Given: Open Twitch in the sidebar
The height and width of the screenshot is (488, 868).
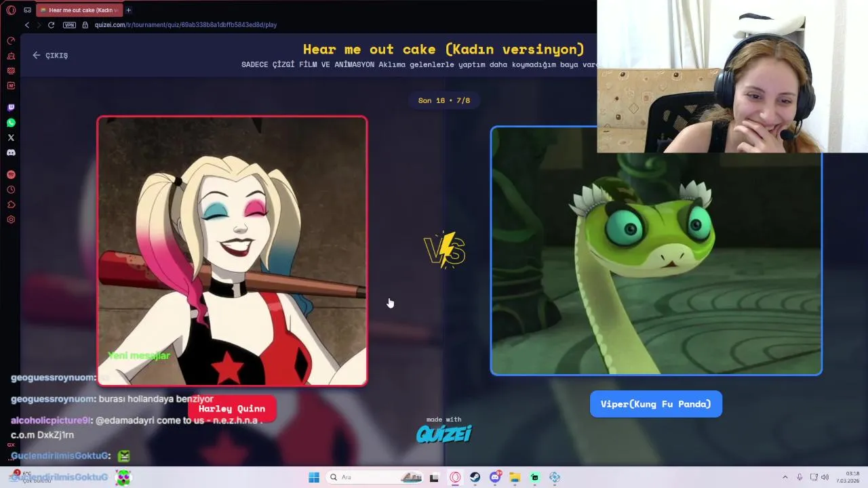Looking at the screenshot, I should click(11, 108).
